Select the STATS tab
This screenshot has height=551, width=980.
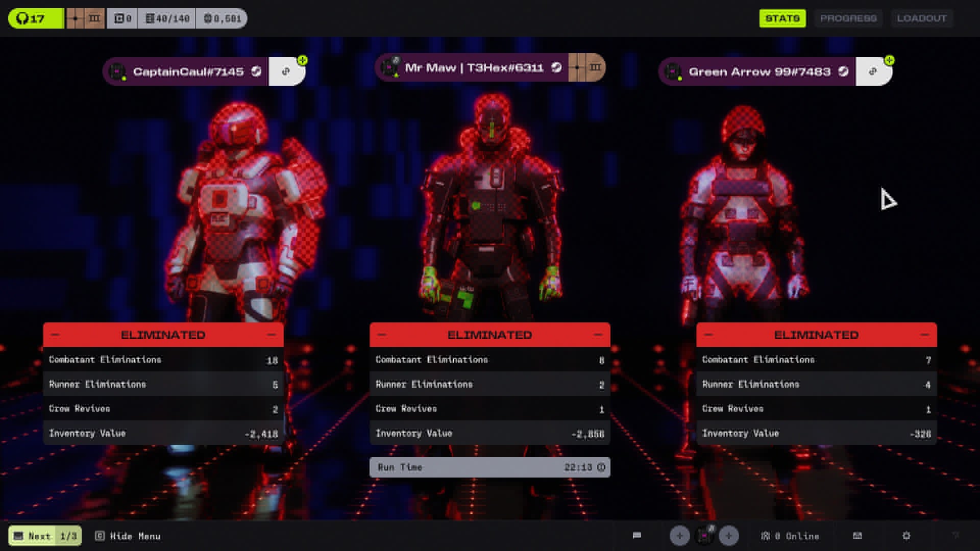[x=782, y=18]
